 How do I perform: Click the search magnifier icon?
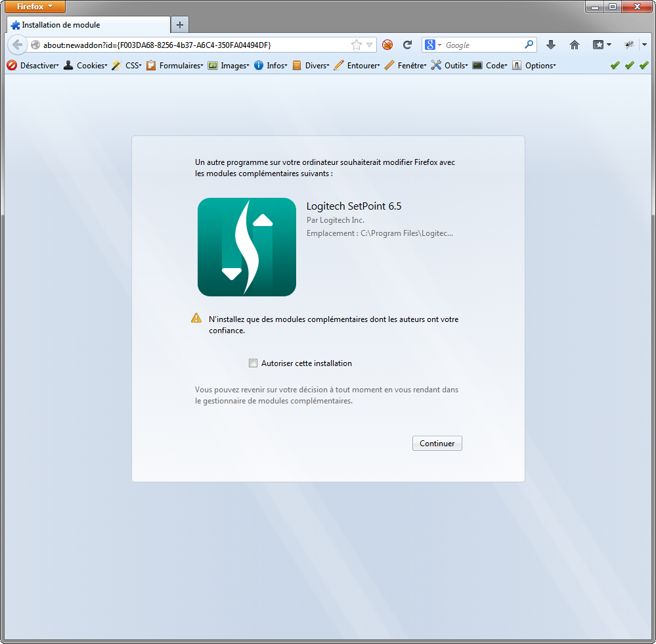point(529,45)
